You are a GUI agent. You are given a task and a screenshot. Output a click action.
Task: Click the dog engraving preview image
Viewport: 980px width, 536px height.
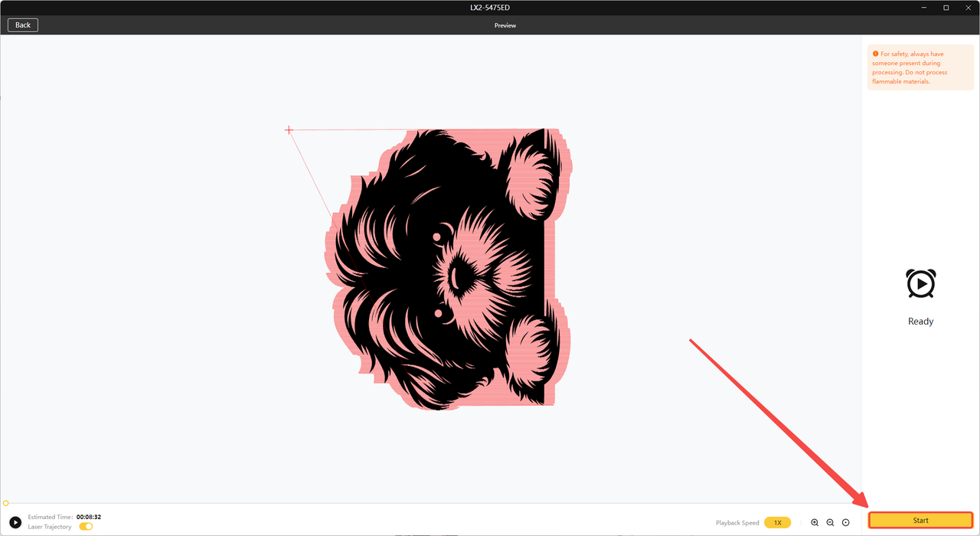[x=448, y=268]
